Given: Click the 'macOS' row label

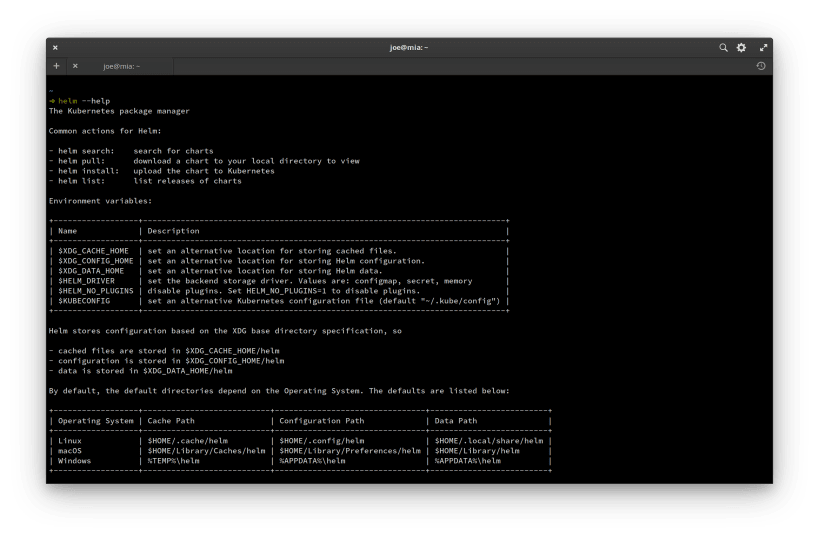Looking at the screenshot, I should click(69, 451).
